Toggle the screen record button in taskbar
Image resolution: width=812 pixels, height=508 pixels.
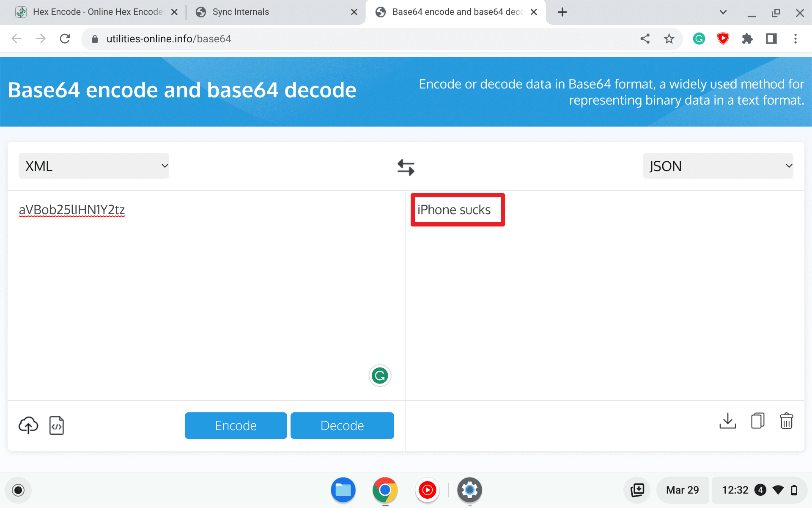click(18, 490)
